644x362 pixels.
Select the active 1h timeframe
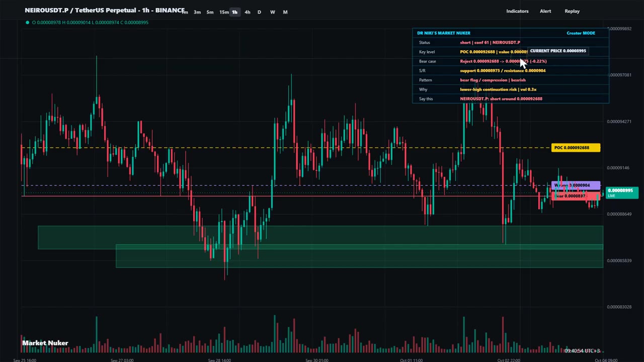point(234,12)
